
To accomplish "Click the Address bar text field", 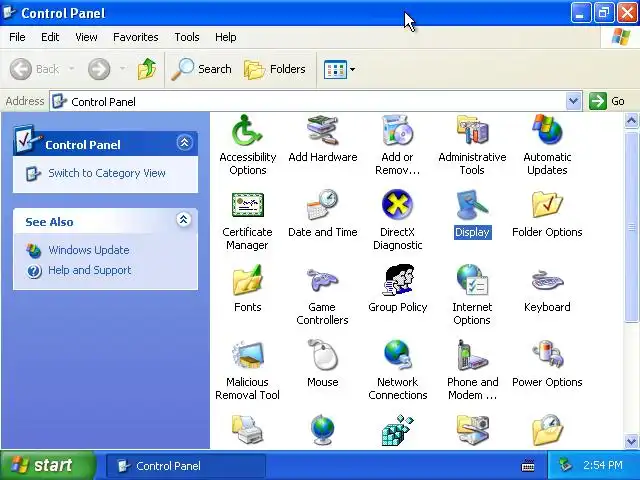I will pos(308,101).
